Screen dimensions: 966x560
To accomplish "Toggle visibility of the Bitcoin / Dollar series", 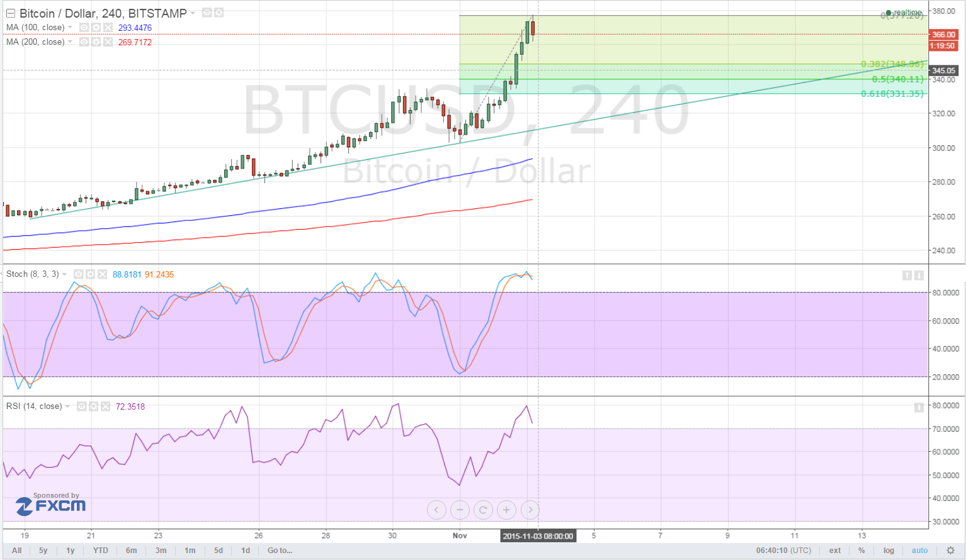I will click(207, 13).
